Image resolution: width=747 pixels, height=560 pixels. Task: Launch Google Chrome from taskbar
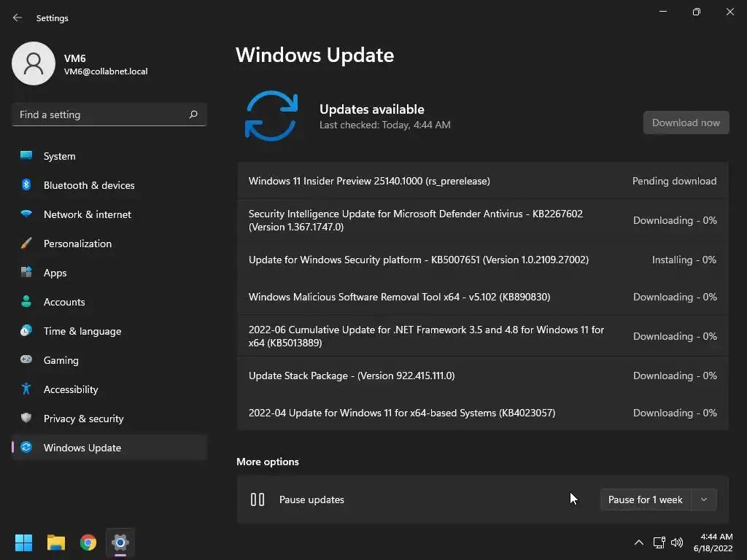(x=88, y=542)
